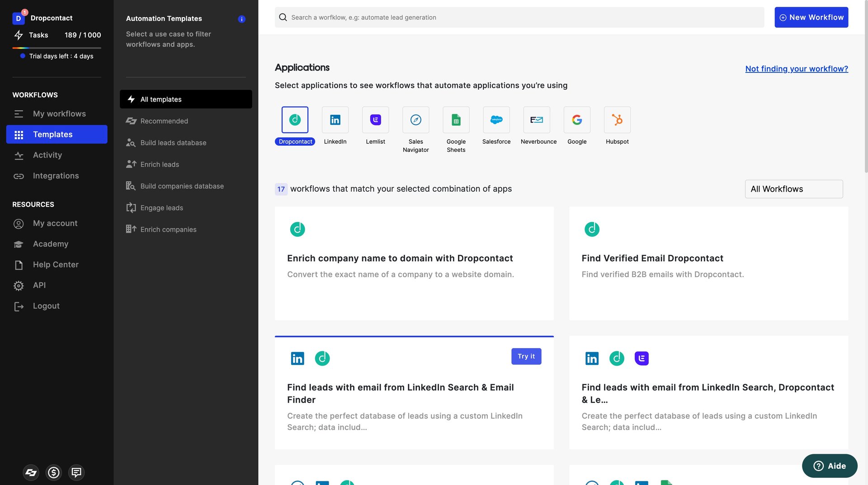Select the Neverbounce application icon
The image size is (868, 485).
coord(537,120)
